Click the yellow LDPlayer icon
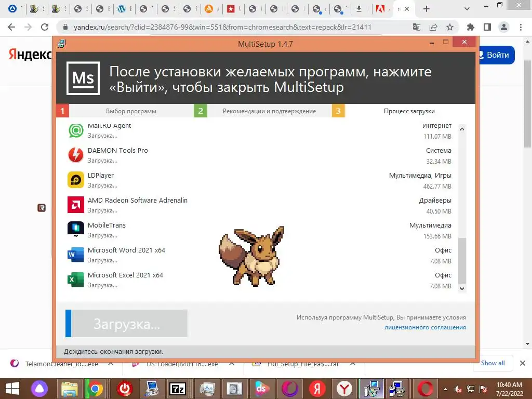The height and width of the screenshot is (399, 532). point(76,180)
